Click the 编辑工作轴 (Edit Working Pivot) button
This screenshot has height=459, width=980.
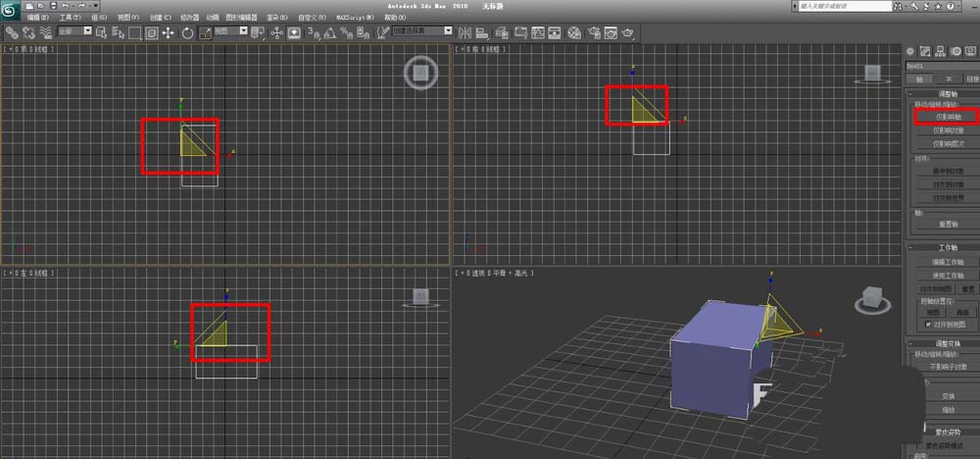[x=947, y=262]
